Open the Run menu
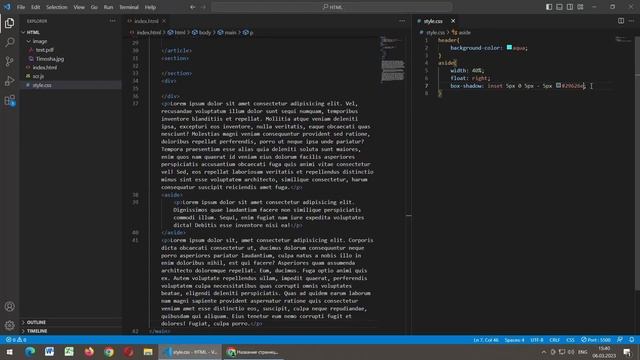The width and height of the screenshot is (640, 360). tap(108, 7)
